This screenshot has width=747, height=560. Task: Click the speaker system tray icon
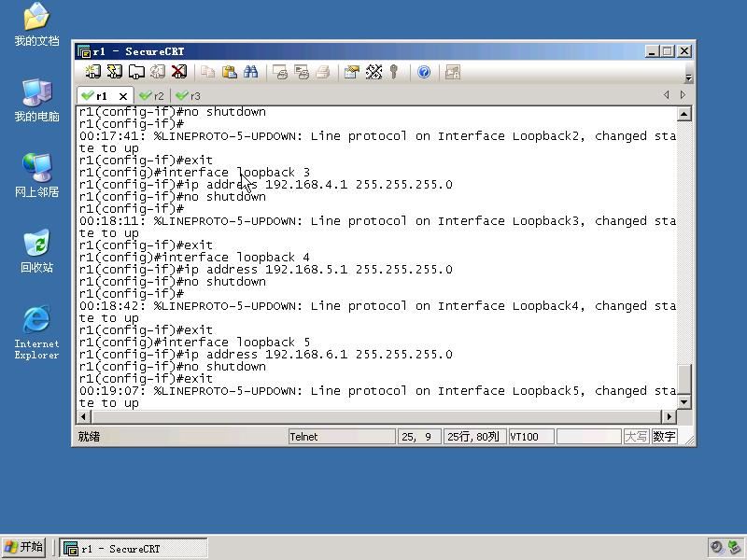pyautogui.click(x=716, y=548)
